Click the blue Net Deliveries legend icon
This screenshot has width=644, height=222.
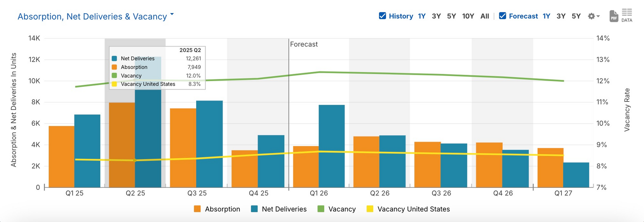(254, 209)
